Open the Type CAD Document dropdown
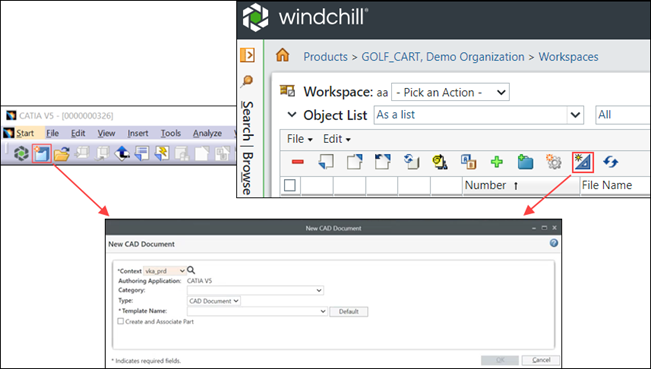The width and height of the screenshot is (651, 369). point(214,301)
